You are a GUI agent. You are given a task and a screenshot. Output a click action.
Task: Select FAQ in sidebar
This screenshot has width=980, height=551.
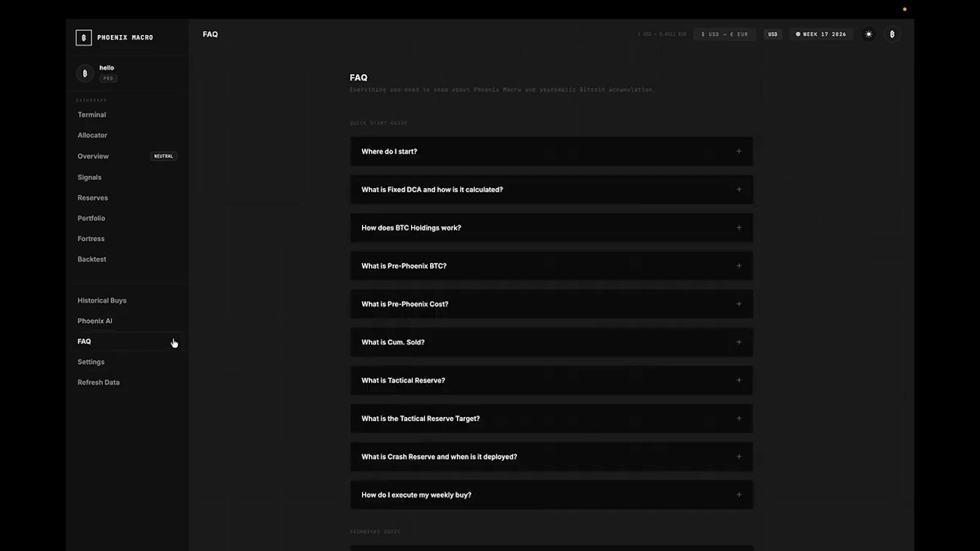tap(127, 342)
